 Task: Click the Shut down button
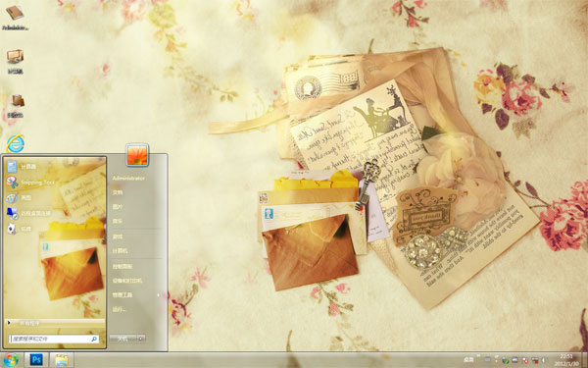(x=122, y=339)
